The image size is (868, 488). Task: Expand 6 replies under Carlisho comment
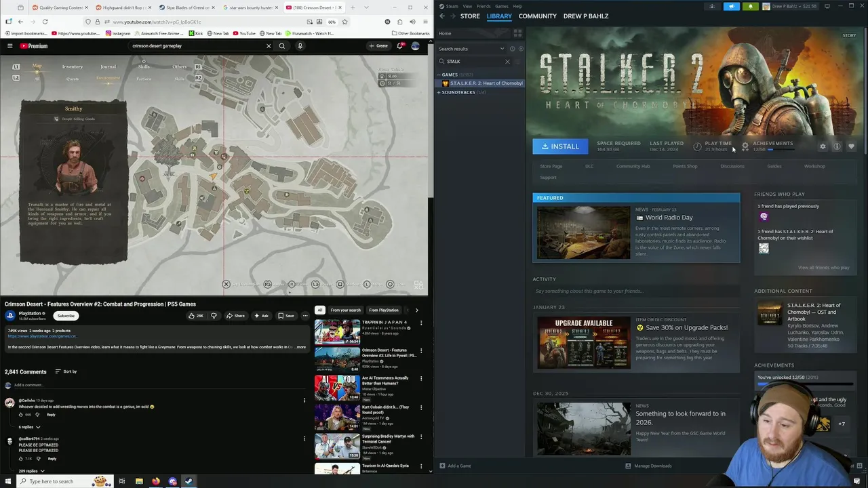[29, 427]
